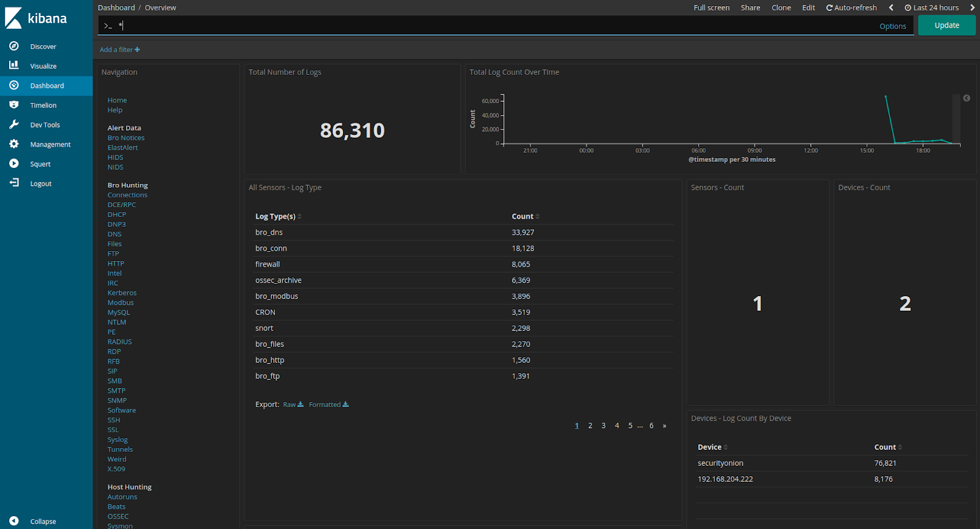Screen dimensions: 980x529
Task: Select the Dashboard gauge icon
Action: [x=13, y=85]
